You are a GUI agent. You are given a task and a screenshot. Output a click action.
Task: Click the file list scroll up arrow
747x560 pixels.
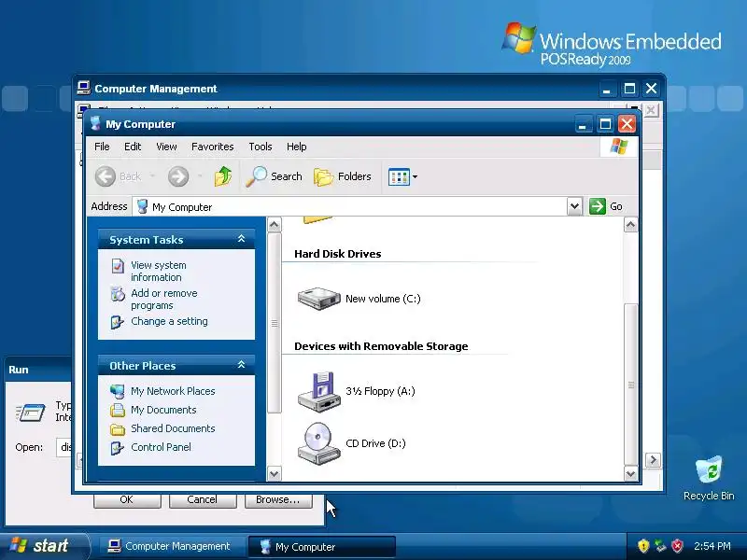[631, 225]
